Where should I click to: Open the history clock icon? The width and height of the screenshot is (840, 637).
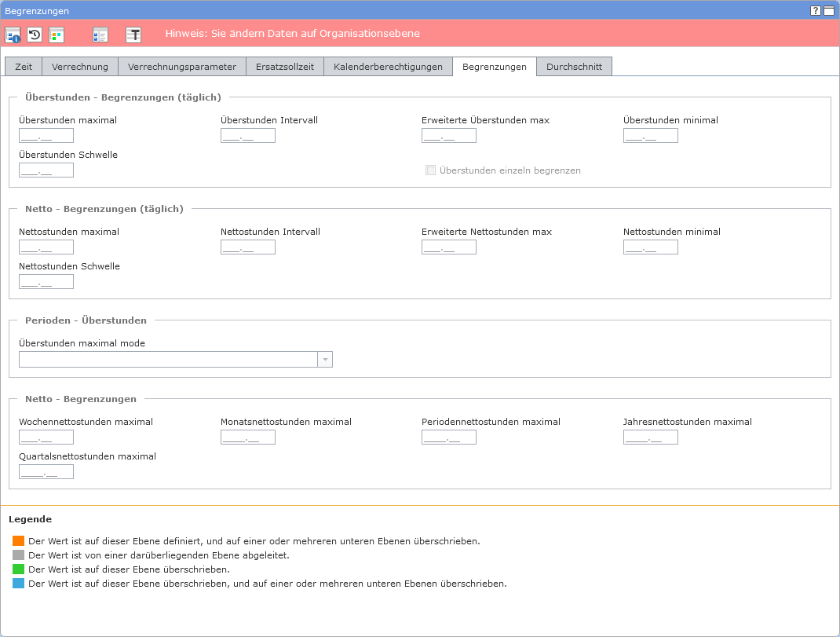coord(35,35)
